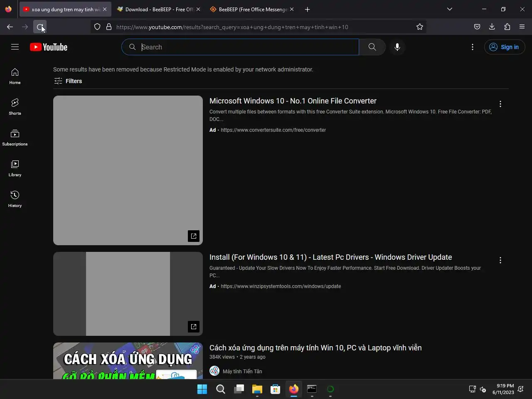The image size is (532, 399).
Task: Close the Download - BeeBEEP tab
Action: coord(198,9)
